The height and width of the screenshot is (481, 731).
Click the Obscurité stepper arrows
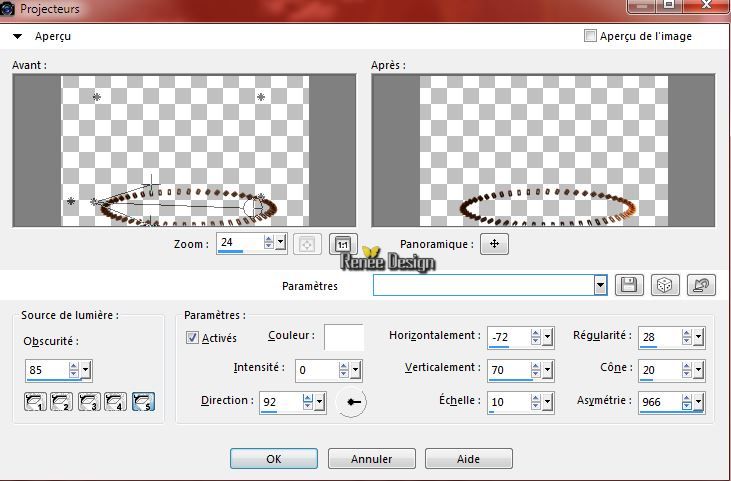pos(74,370)
